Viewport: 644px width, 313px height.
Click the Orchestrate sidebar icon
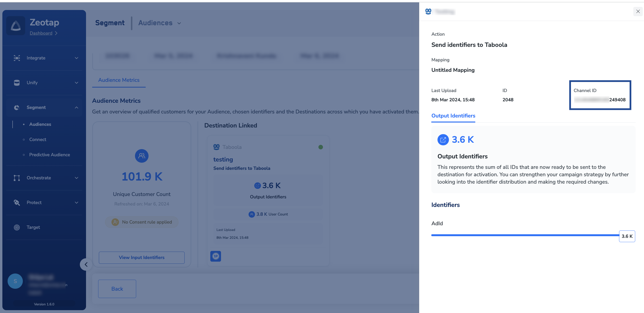[17, 178]
